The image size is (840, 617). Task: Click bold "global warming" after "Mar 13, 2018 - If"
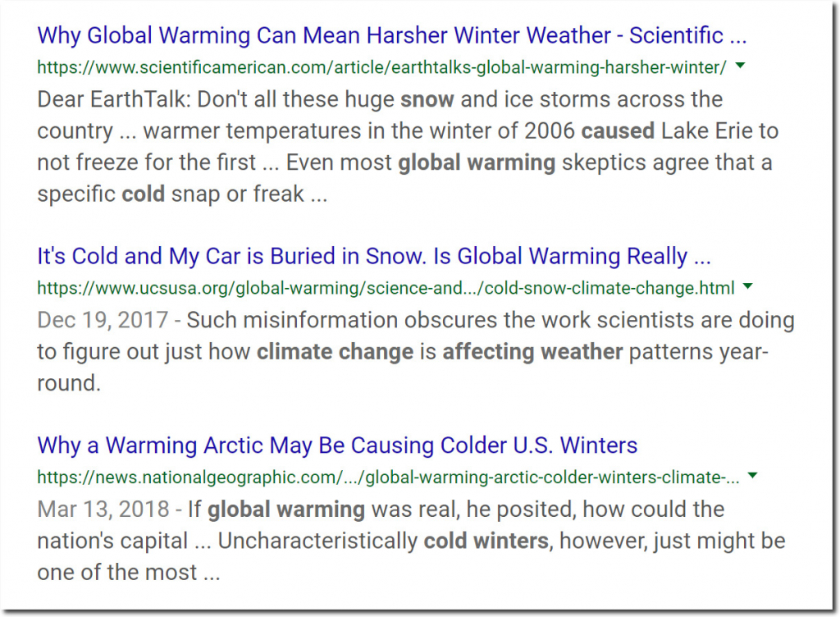[286, 510]
